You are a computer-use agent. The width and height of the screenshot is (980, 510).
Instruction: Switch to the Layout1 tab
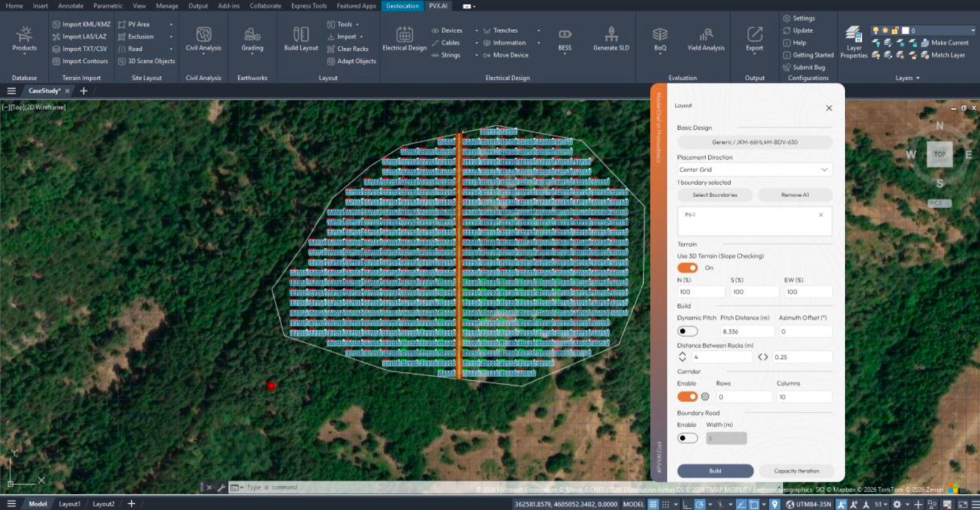(69, 504)
